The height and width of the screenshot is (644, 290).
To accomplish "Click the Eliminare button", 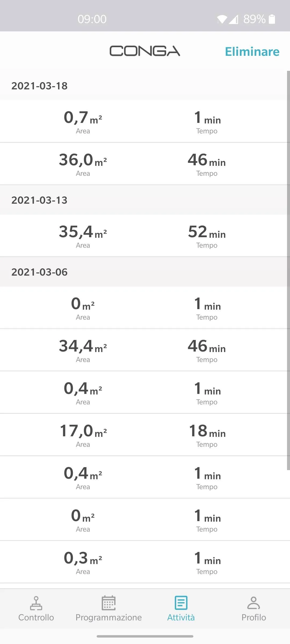I will point(252,51).
